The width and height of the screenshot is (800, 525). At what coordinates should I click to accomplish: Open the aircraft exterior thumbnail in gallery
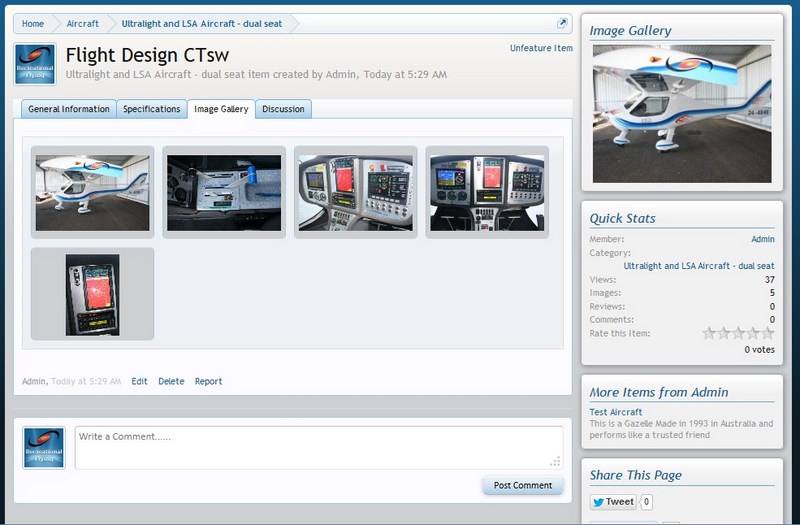[92, 192]
